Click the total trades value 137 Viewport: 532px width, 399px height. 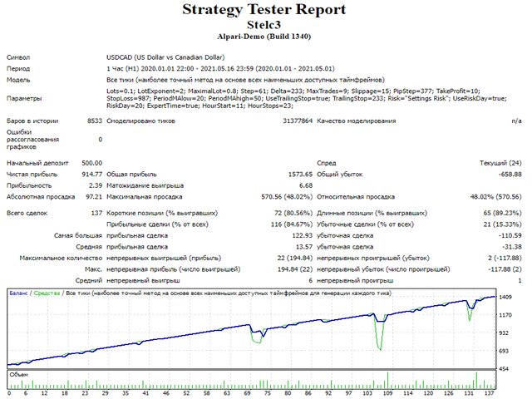[96, 213]
